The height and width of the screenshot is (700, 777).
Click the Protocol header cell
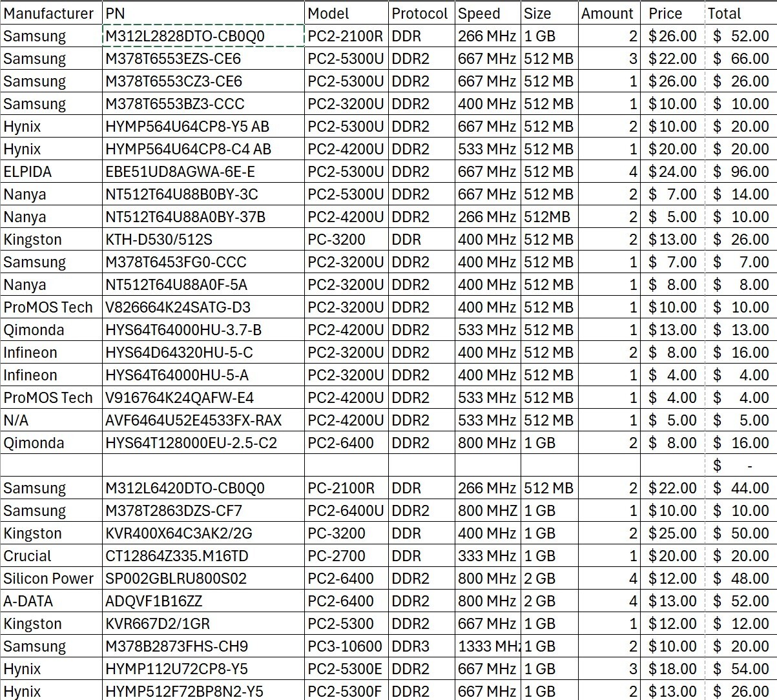click(x=422, y=14)
